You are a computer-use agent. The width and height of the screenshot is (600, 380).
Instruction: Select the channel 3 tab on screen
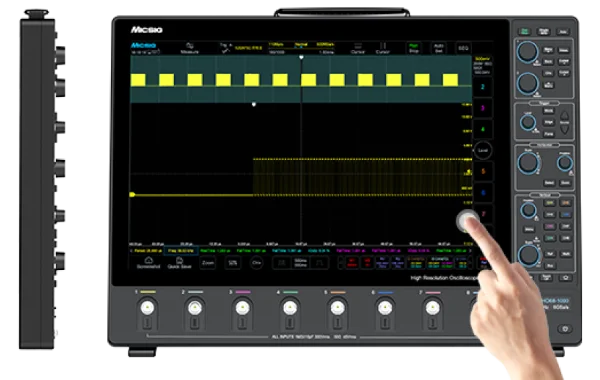[483, 108]
